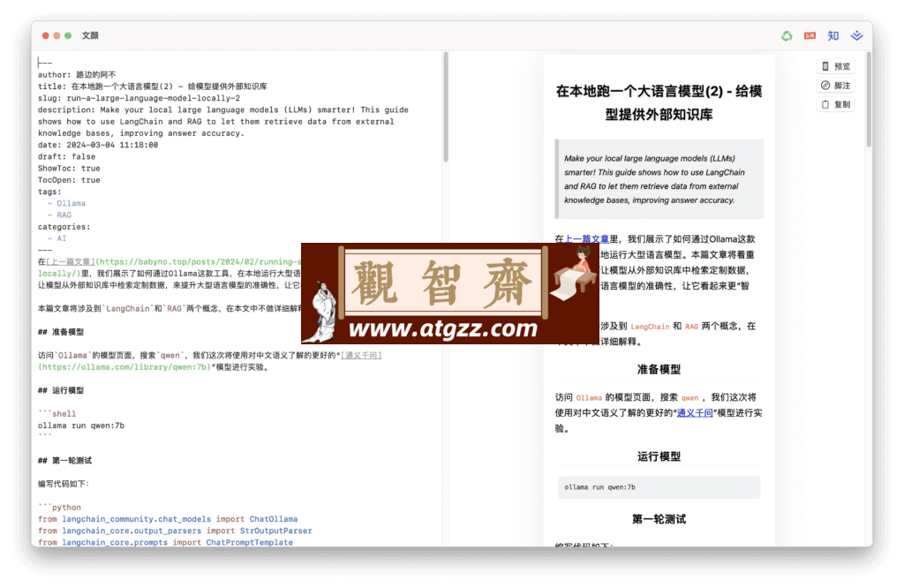Viewport: 904px width, 588px height.
Task: Click the 运行模型 heading in preview
Action: click(x=659, y=456)
